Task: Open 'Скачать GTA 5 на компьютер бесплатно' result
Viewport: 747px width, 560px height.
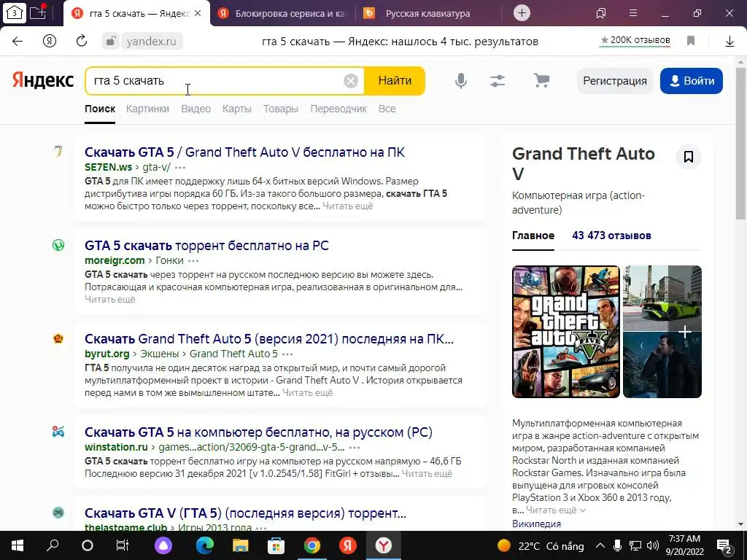Action: 259,432
